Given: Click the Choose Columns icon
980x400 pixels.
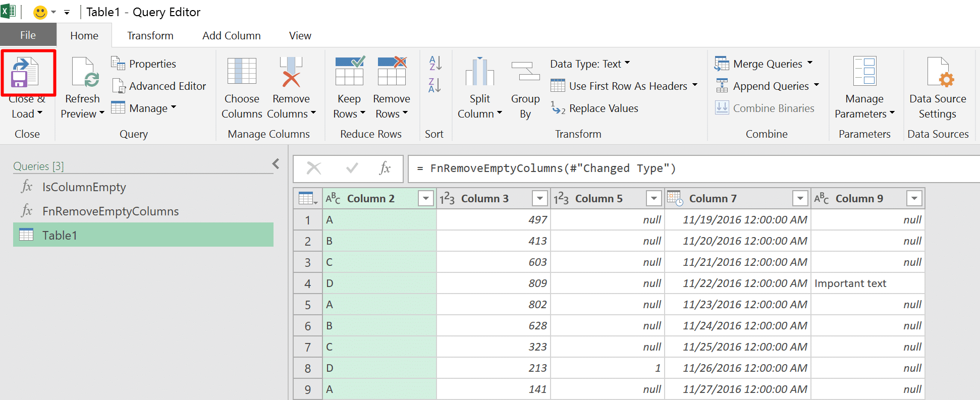Looking at the screenshot, I should [x=242, y=72].
